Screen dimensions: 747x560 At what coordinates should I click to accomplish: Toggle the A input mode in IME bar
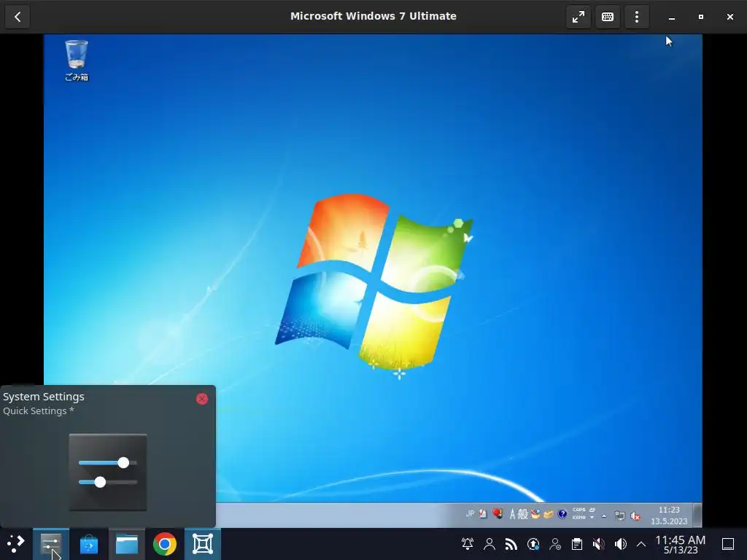[513, 514]
